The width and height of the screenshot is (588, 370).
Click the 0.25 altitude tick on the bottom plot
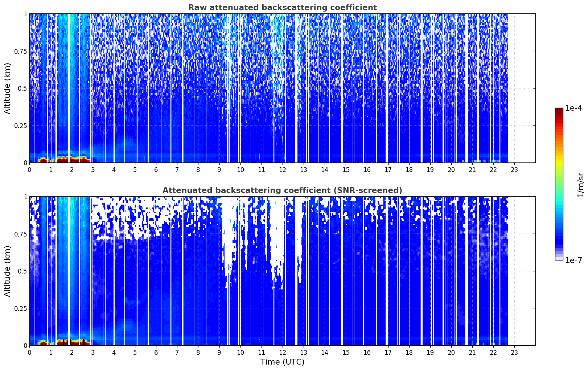21,308
